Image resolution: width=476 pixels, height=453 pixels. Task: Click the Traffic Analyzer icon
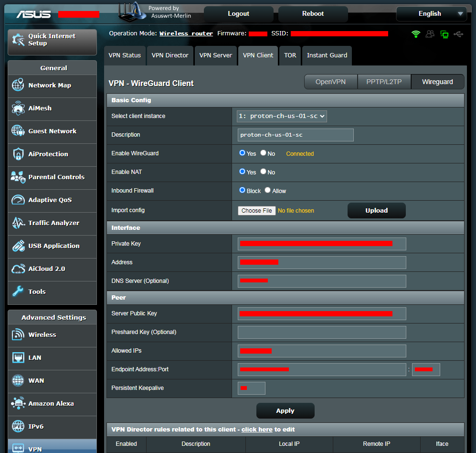tap(18, 223)
